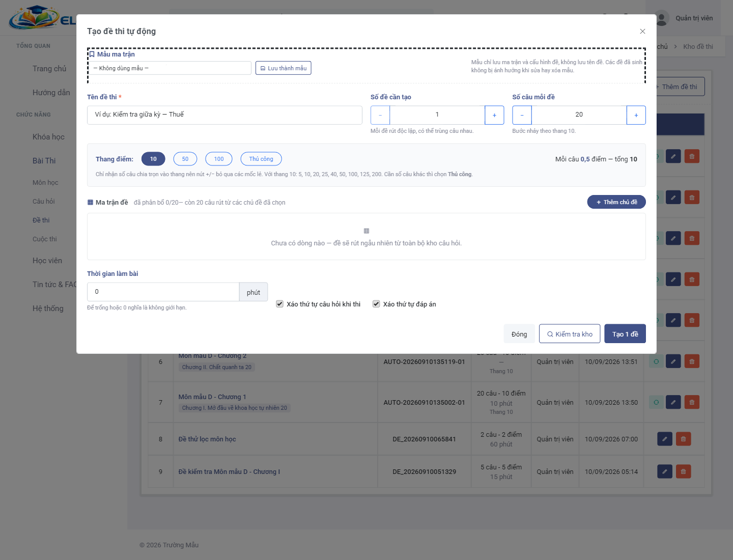This screenshot has height=560, width=733.
Task: Decrease Số đề cần tạo with minus
Action: [380, 115]
